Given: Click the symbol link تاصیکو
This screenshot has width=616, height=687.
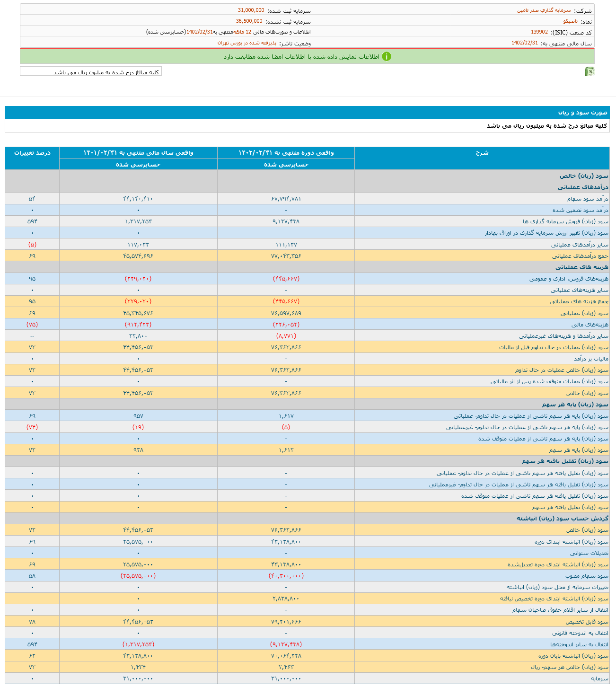Looking at the screenshot, I should point(570,21).
